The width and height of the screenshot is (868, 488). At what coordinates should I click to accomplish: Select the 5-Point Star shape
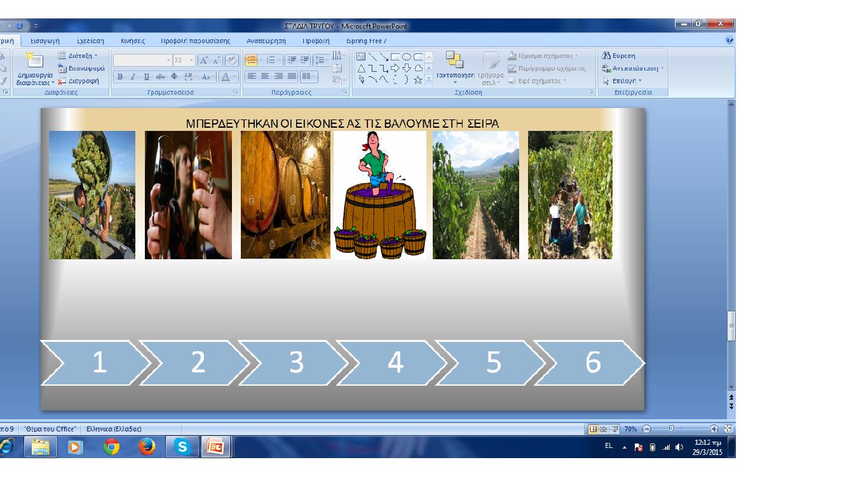tap(418, 79)
